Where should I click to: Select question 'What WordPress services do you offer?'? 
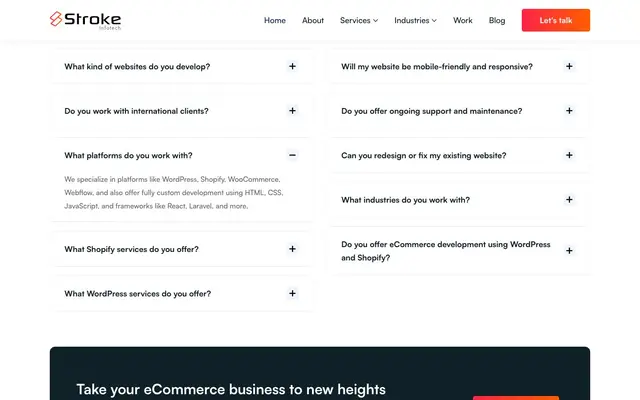point(138,294)
